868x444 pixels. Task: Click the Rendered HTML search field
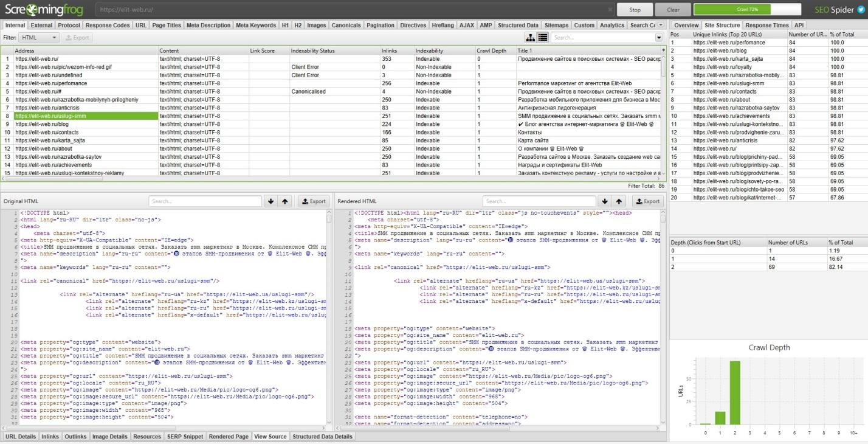[539, 201]
